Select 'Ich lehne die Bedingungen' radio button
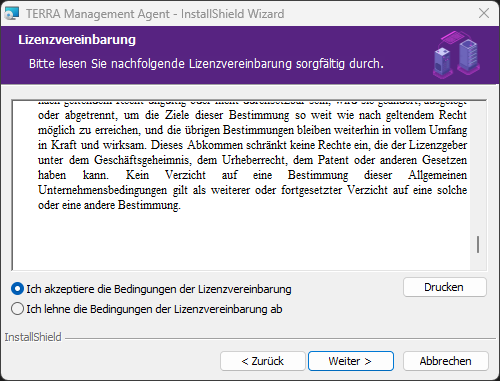 (x=17, y=309)
